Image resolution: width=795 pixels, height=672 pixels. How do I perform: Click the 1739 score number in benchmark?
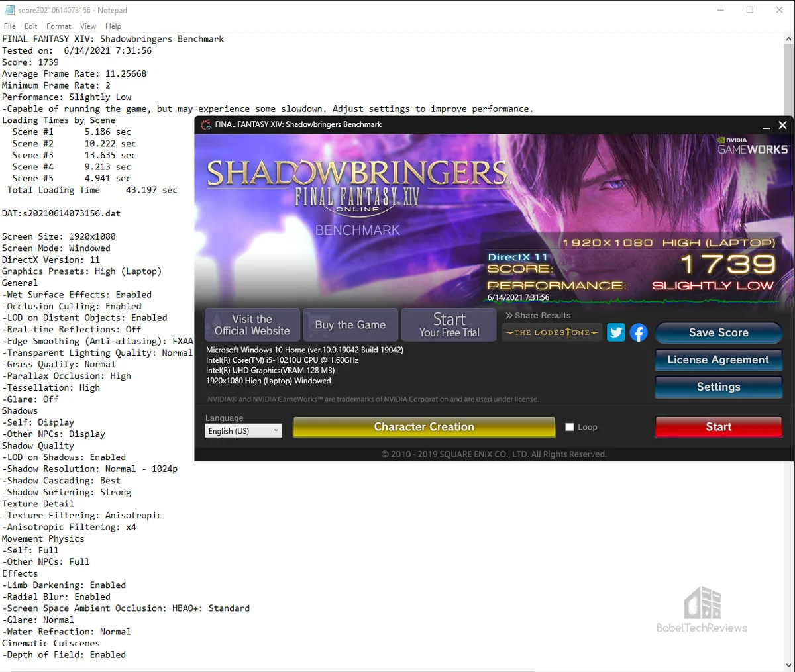click(x=728, y=264)
